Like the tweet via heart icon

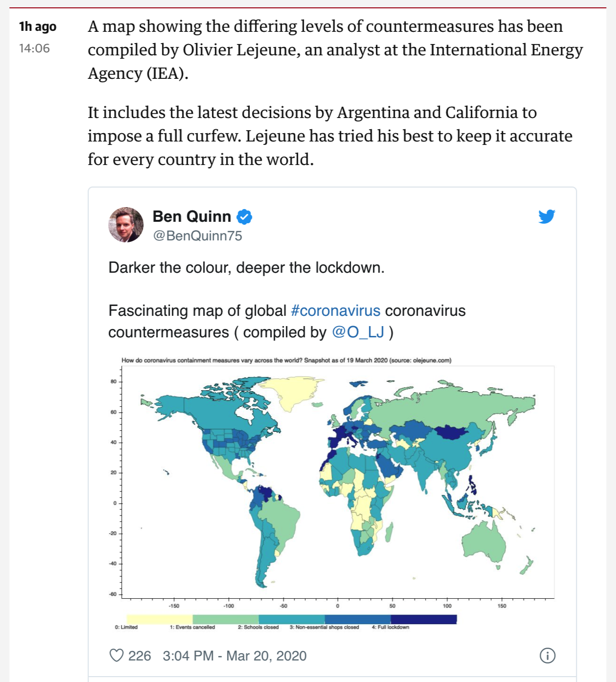(x=116, y=656)
